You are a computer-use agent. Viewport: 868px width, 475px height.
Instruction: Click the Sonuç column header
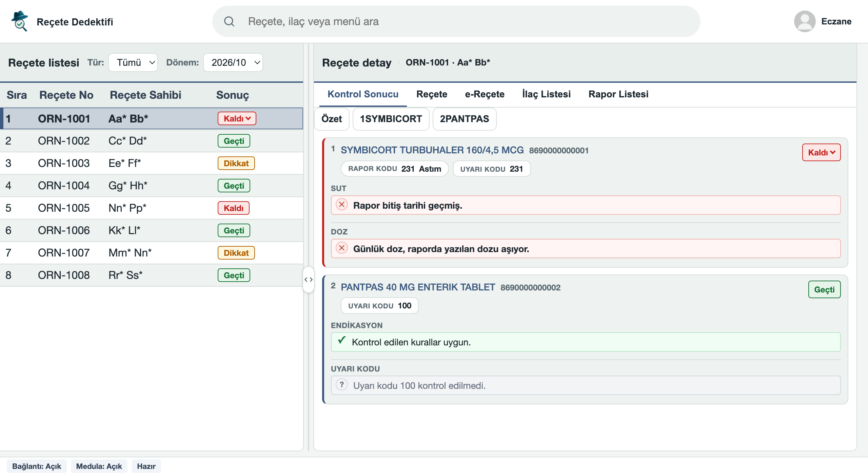[233, 95]
